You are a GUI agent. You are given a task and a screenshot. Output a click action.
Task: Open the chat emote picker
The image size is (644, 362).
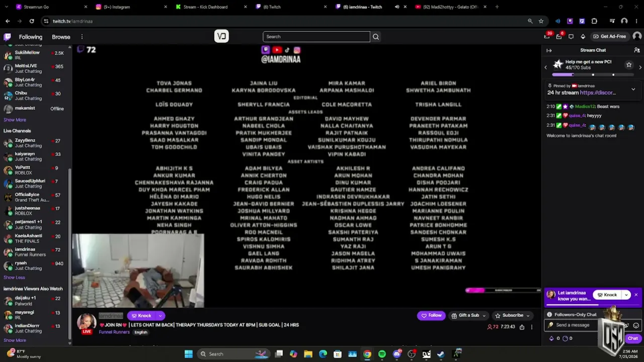(x=636, y=325)
